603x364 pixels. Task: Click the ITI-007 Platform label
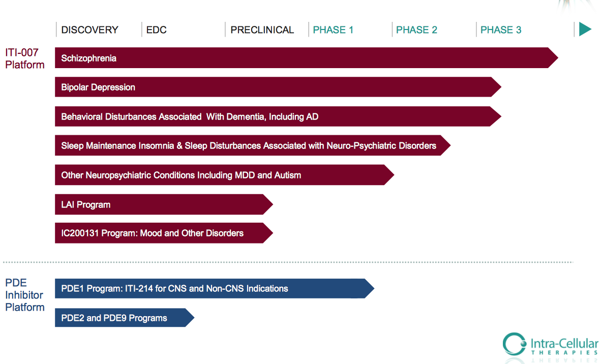coord(25,58)
